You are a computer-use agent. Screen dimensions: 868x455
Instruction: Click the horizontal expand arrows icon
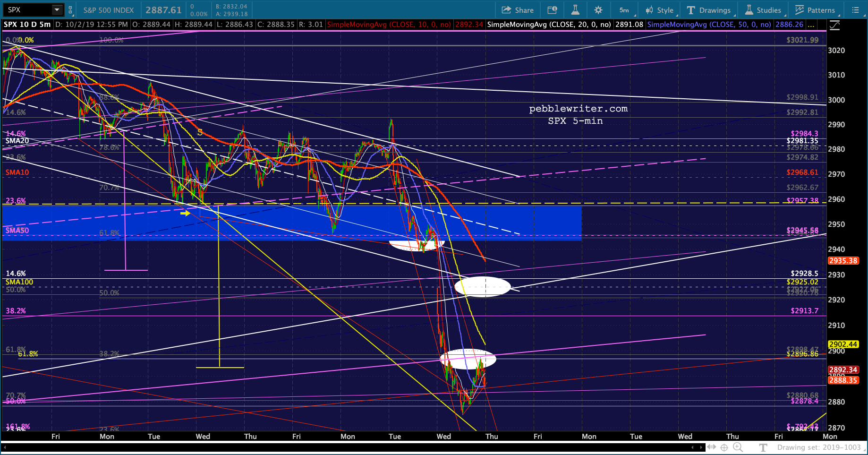[711, 447]
